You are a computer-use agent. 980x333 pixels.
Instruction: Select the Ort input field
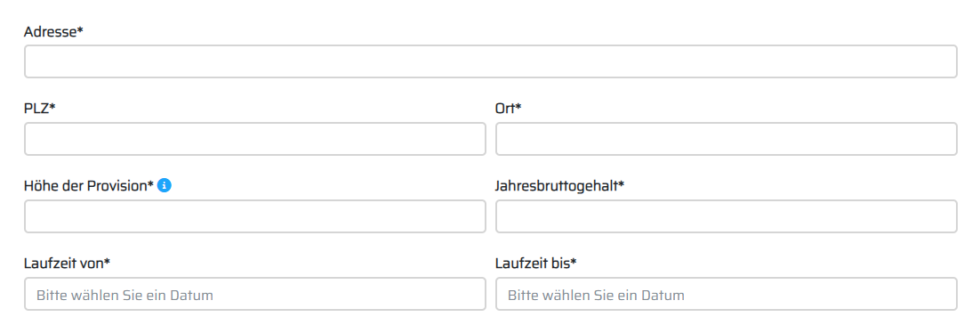coord(727,139)
